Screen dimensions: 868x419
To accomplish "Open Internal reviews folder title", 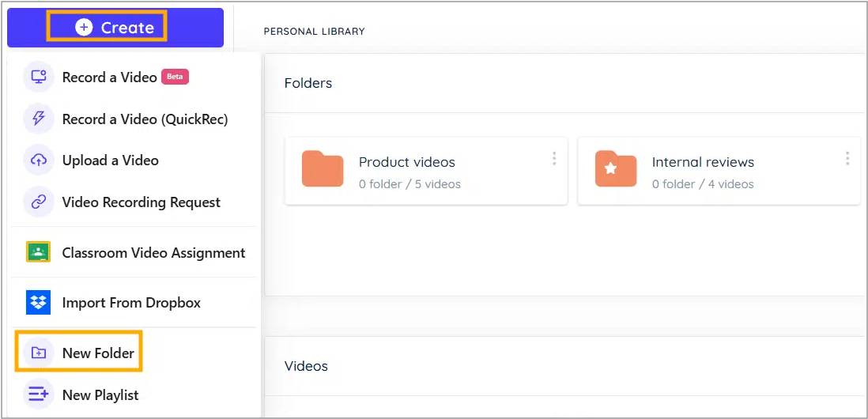I will 703,162.
